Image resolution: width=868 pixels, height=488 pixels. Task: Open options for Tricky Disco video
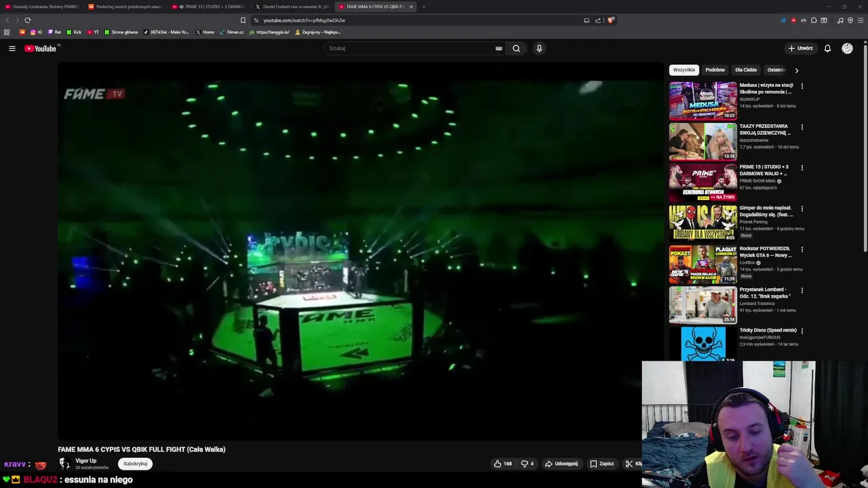[802, 331]
